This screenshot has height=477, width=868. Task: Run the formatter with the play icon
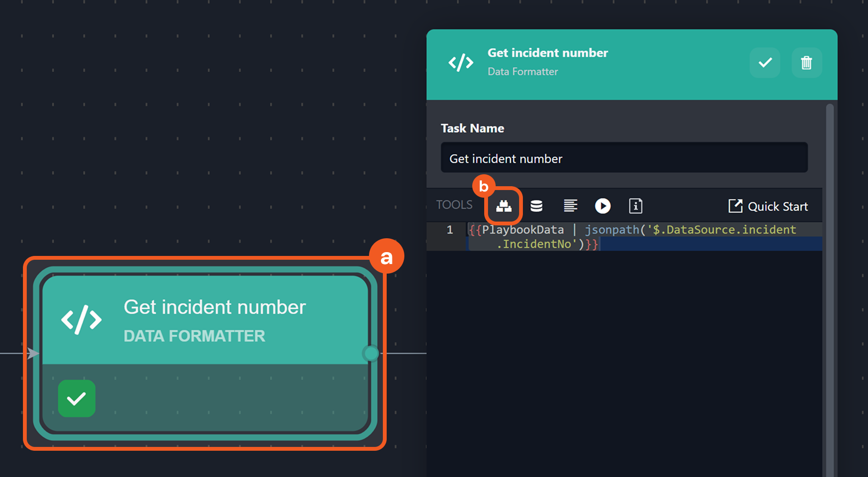tap(603, 206)
